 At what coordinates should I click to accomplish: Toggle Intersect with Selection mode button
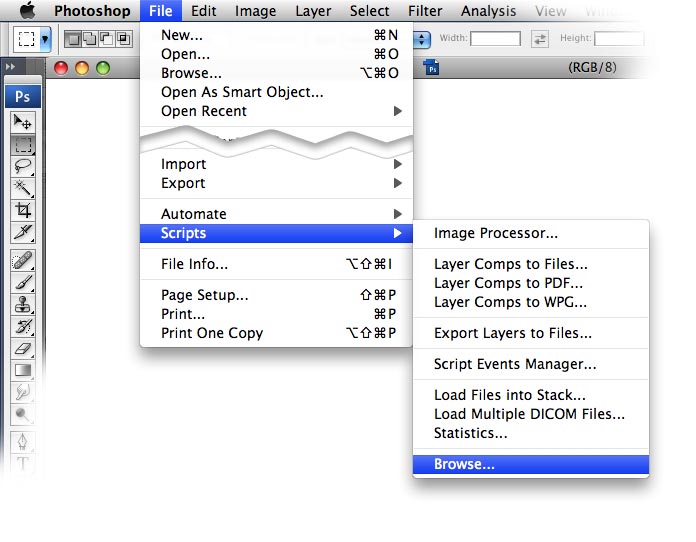click(x=124, y=39)
